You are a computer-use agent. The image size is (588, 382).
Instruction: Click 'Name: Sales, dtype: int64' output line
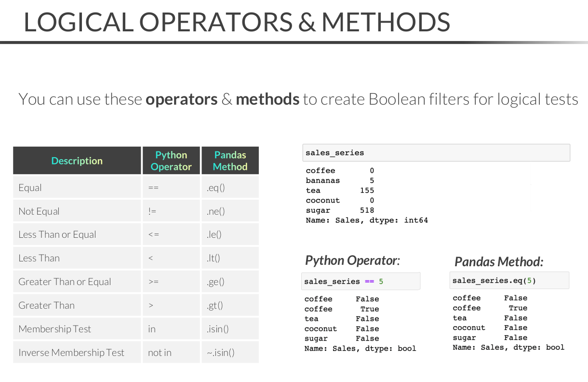(367, 220)
